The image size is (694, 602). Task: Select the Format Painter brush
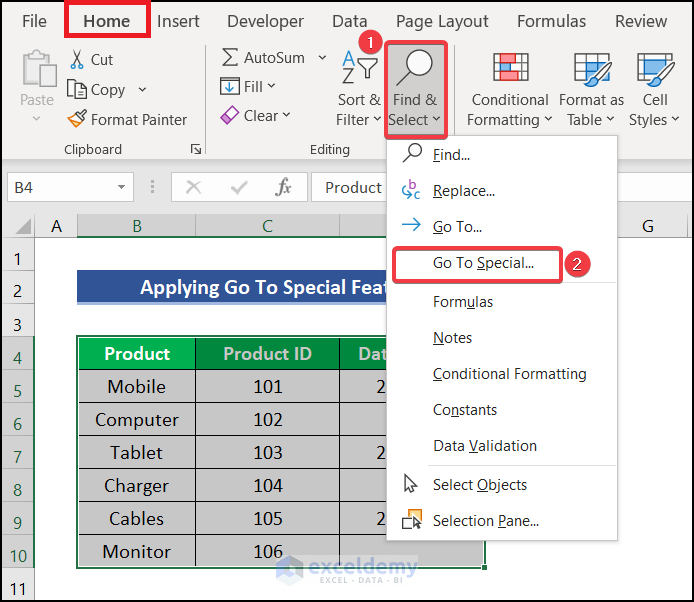(x=77, y=119)
